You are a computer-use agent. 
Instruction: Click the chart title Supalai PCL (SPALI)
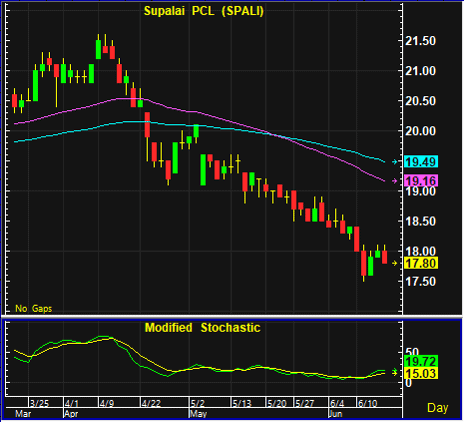tap(204, 11)
